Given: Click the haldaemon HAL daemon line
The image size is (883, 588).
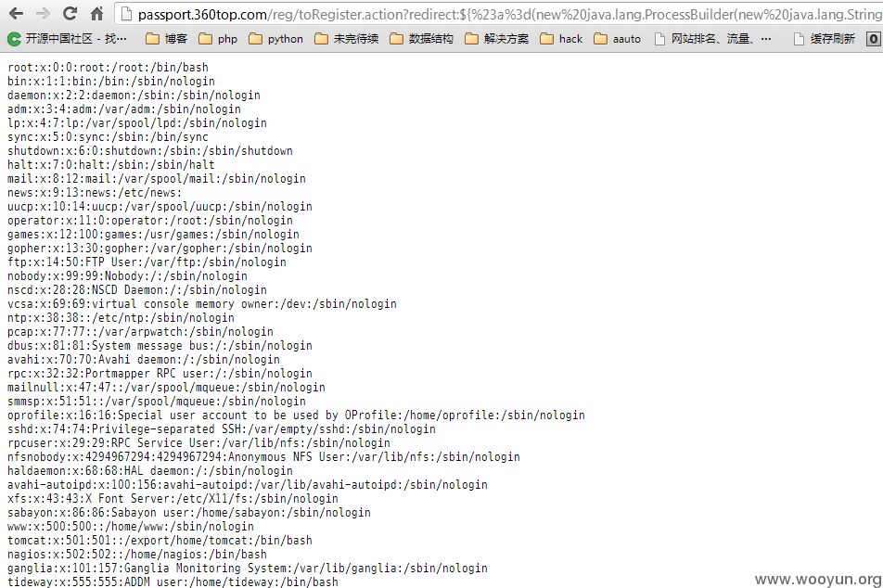Looking at the screenshot, I should coord(150,470).
